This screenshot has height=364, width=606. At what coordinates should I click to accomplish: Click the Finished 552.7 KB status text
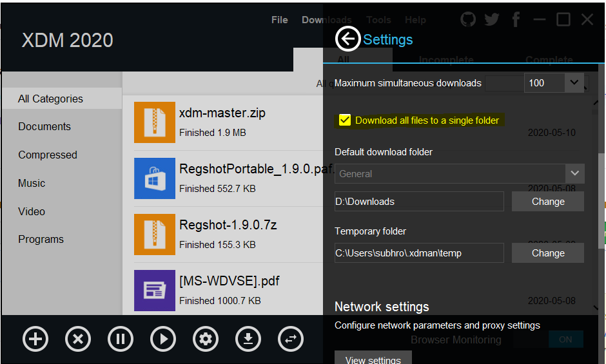click(217, 189)
